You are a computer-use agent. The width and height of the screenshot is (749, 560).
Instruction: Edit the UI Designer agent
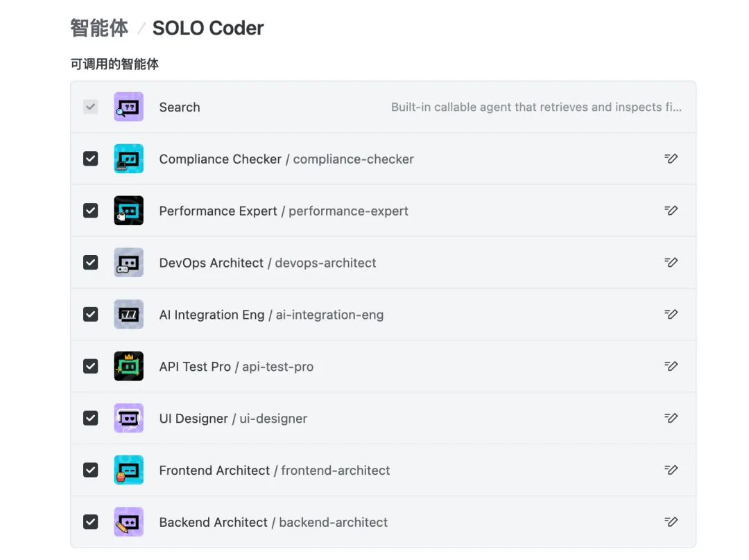point(671,418)
